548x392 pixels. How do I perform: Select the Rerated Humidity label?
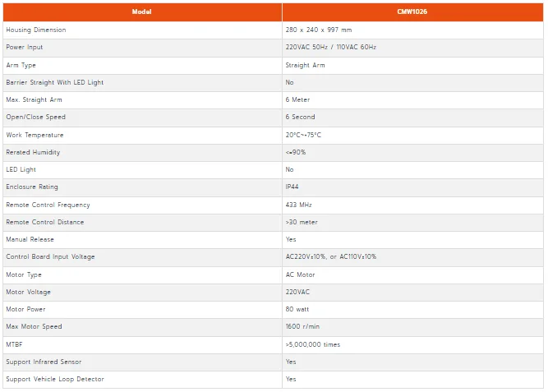33,153
